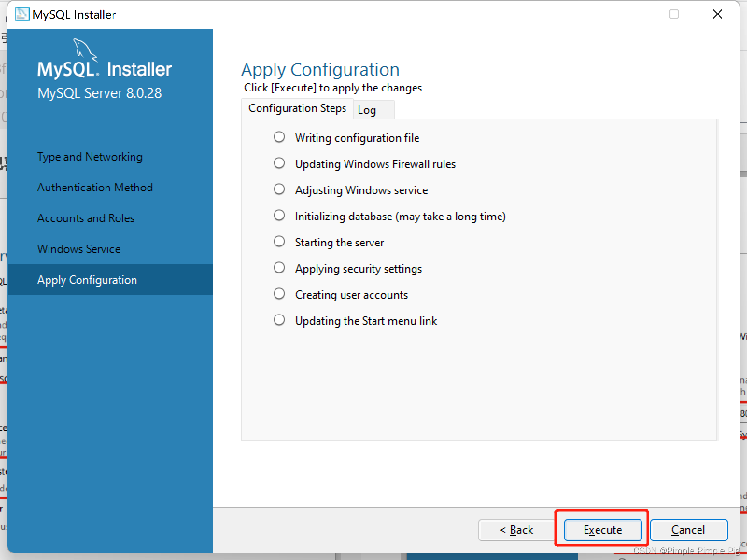Image resolution: width=747 pixels, height=560 pixels.
Task: Click 'Click [Execute] to apply the changes' text
Action: click(333, 88)
